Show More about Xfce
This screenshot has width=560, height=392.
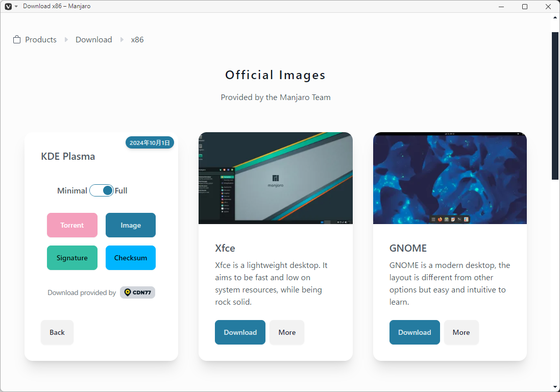coord(287,332)
